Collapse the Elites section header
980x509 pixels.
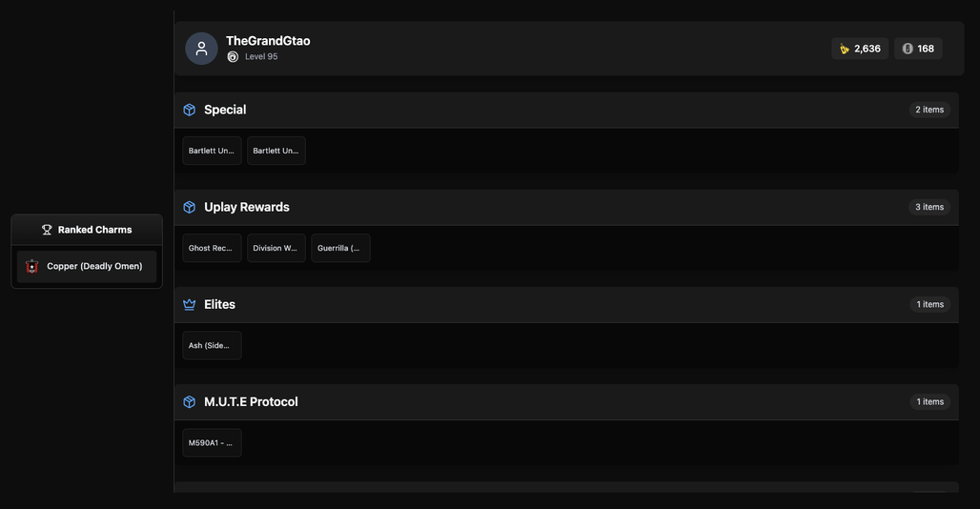[x=566, y=305]
